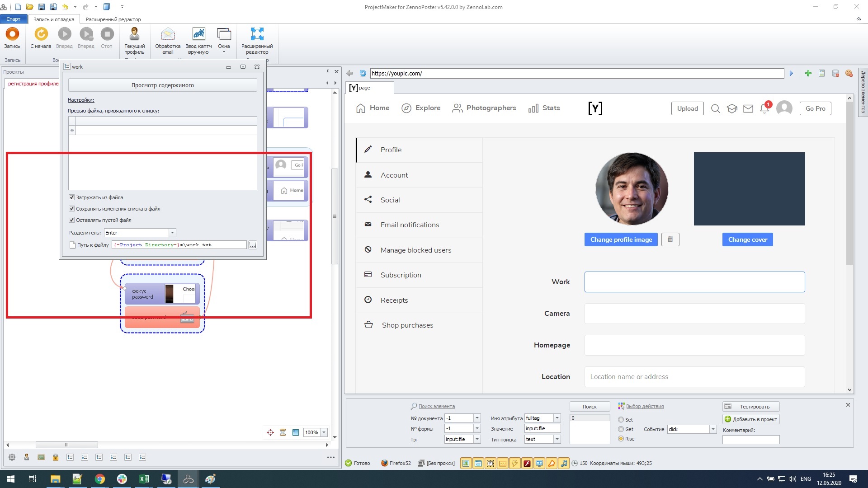Click the notifications bell icon

pos(764,108)
